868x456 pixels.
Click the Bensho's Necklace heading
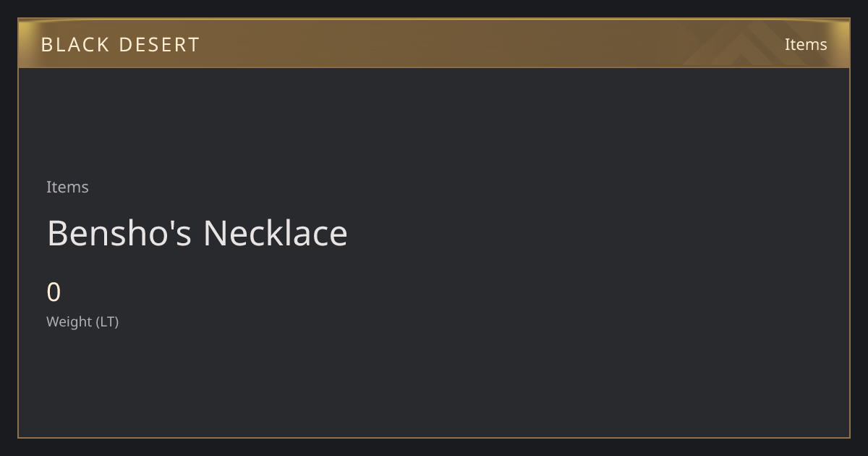point(197,233)
